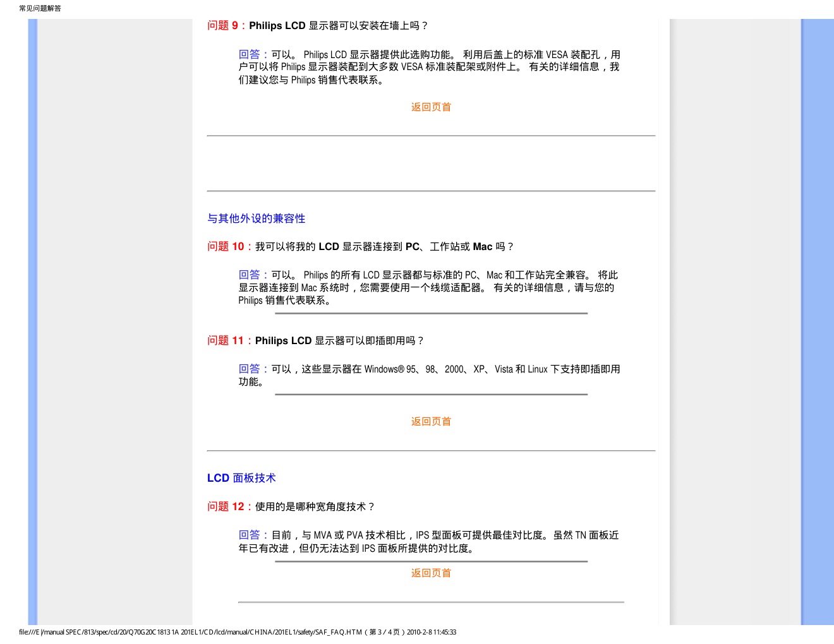This screenshot has height=644, width=834.
Task: Click the page title 常见问题解答
Action: [40, 8]
